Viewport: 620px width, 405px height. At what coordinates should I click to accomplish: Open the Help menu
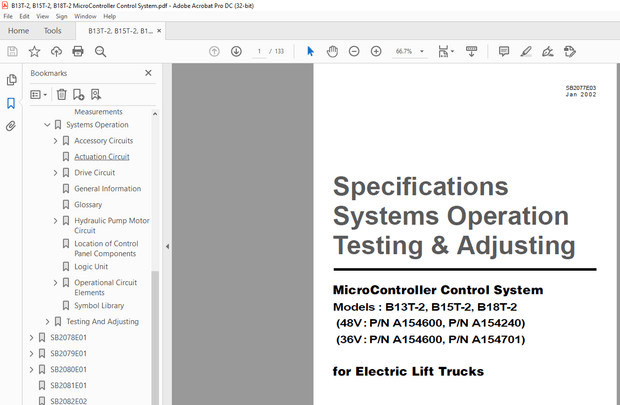[x=110, y=17]
